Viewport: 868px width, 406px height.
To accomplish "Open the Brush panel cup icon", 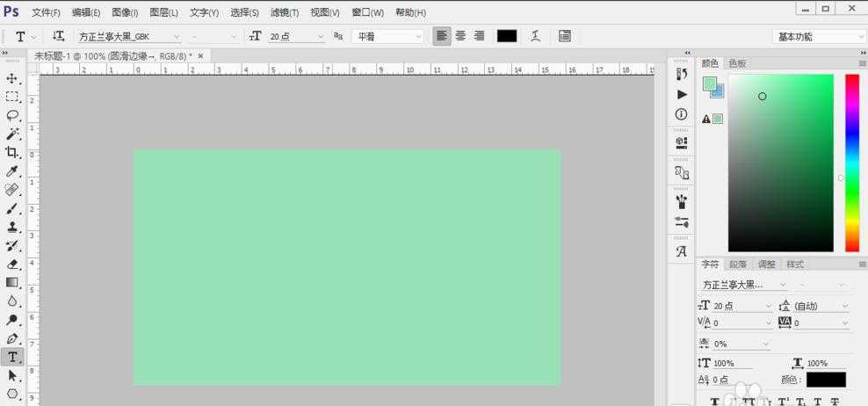I will point(682,201).
